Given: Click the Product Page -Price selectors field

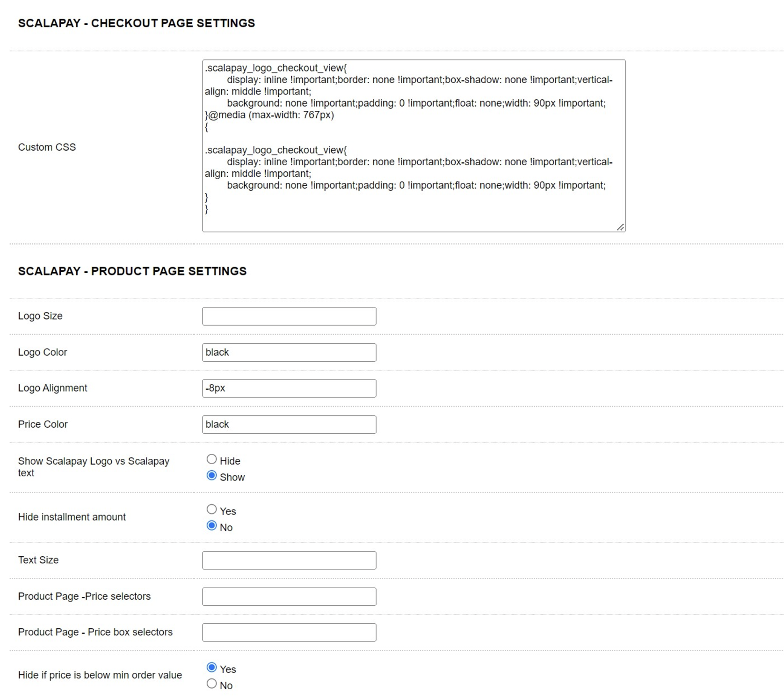Looking at the screenshot, I should coord(289,596).
